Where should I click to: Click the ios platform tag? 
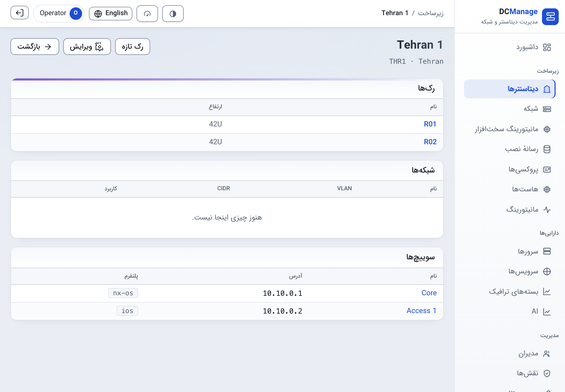pyautogui.click(x=127, y=311)
